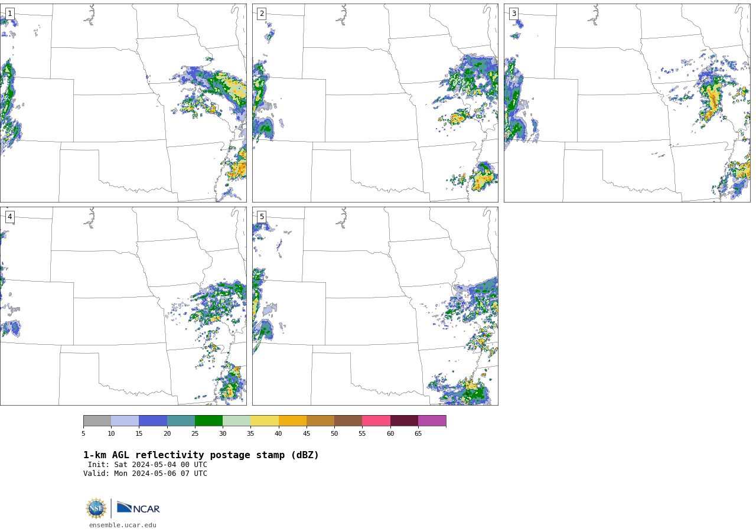Click the number label on panel 4

click(9, 217)
